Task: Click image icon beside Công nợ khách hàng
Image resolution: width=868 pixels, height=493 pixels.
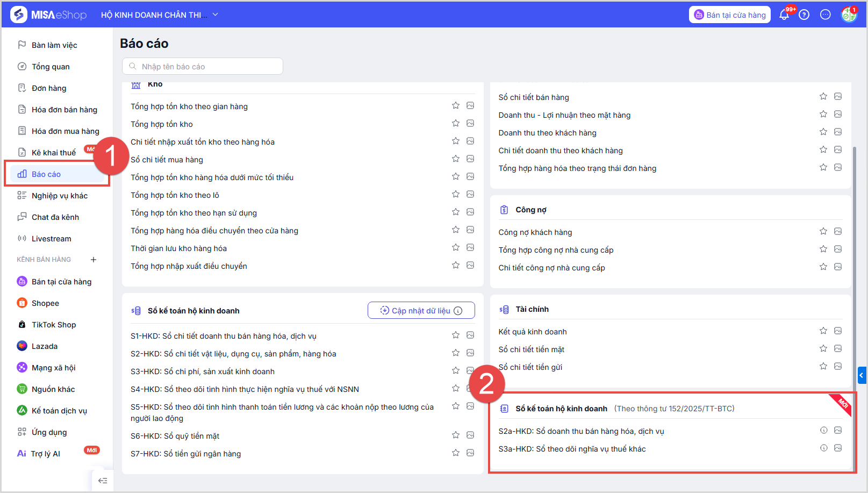Action: tap(838, 231)
